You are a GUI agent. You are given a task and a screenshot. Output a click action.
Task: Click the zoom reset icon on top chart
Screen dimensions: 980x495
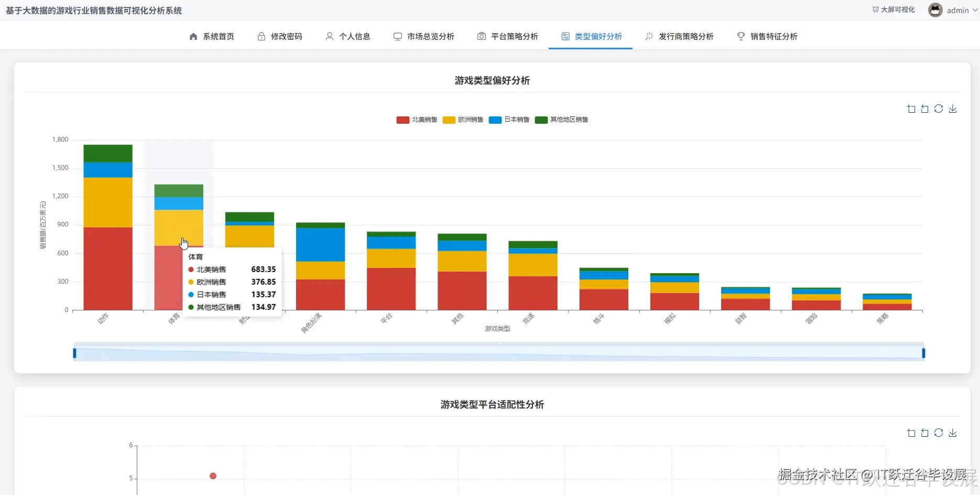click(x=924, y=109)
